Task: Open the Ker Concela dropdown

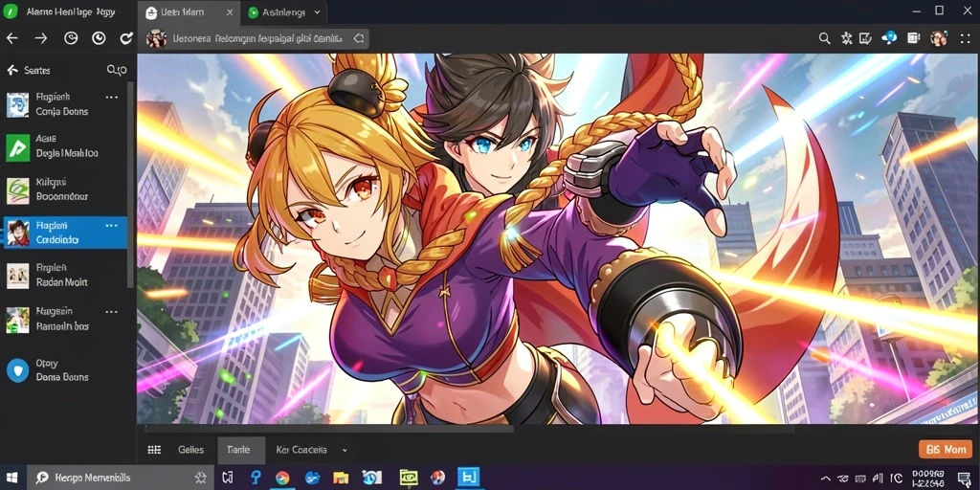Action: [311, 450]
